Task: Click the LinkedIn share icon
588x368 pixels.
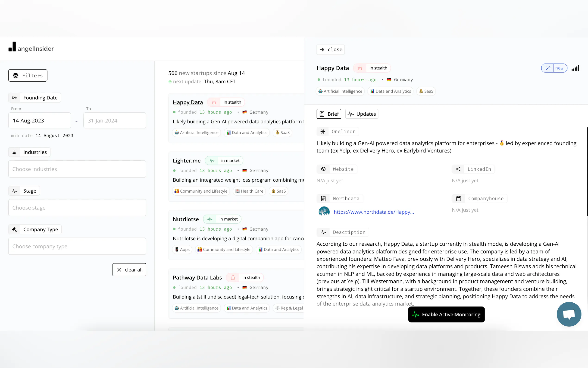Action: coord(458,169)
